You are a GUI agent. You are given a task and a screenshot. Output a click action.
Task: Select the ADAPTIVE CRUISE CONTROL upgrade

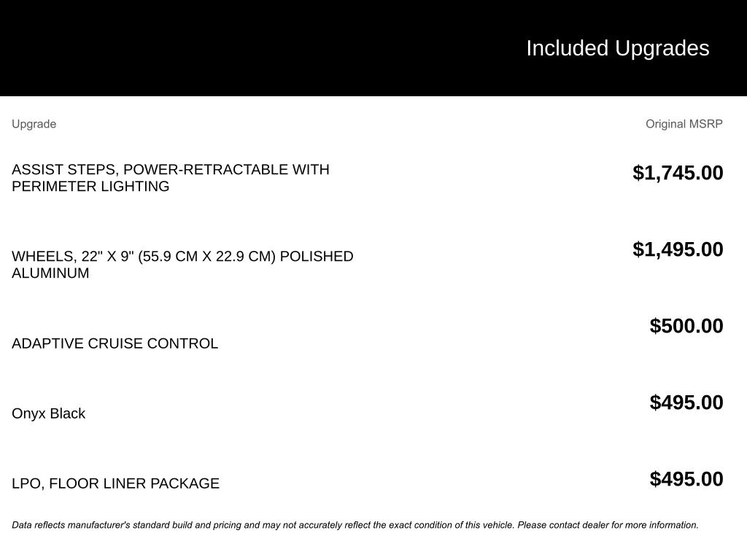pyautogui.click(x=115, y=343)
